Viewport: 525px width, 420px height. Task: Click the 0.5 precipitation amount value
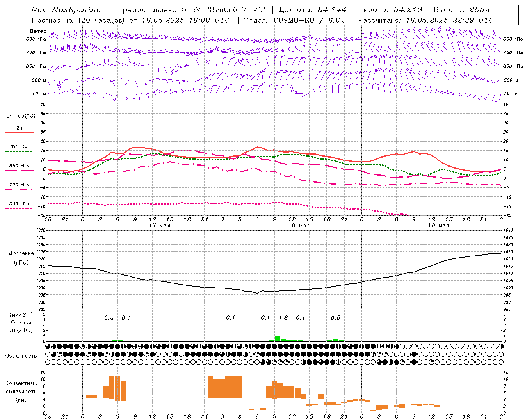point(336,317)
